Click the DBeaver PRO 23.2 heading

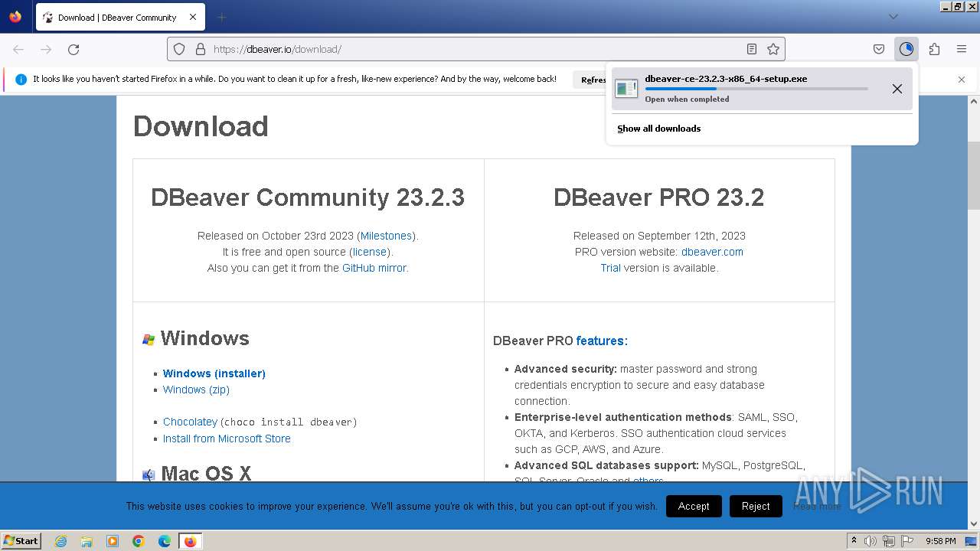(658, 197)
